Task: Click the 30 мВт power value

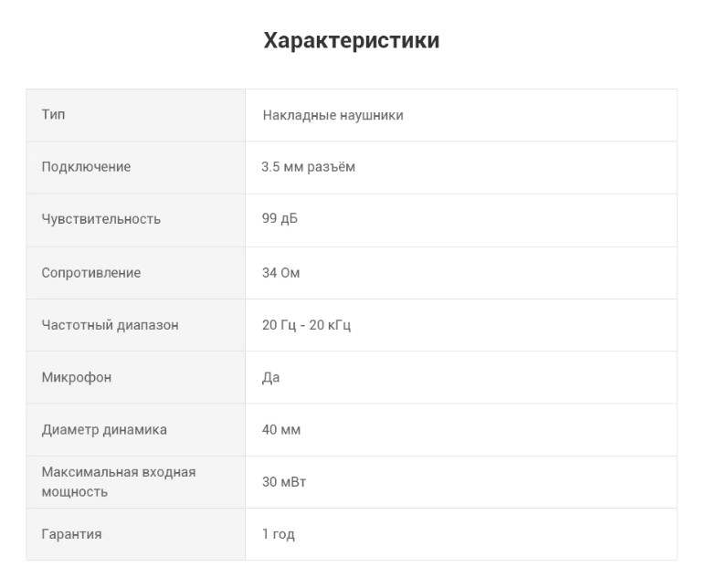Action: click(x=284, y=482)
